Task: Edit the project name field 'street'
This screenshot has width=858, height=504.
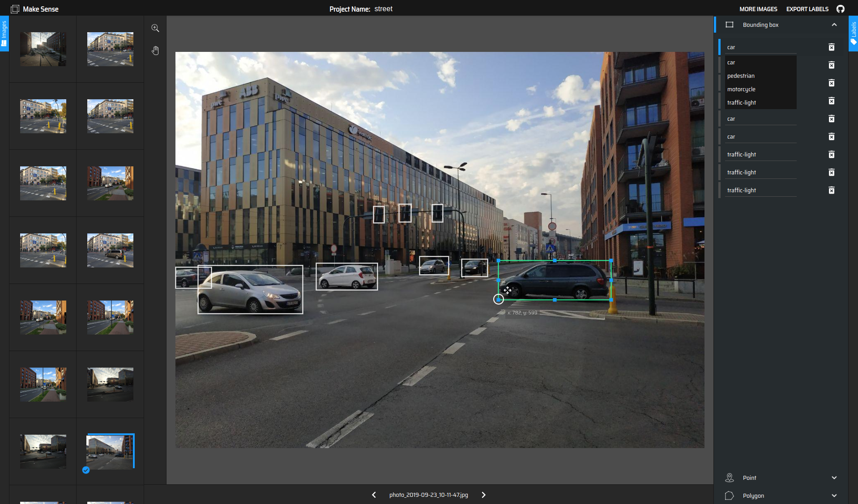Action: point(384,9)
